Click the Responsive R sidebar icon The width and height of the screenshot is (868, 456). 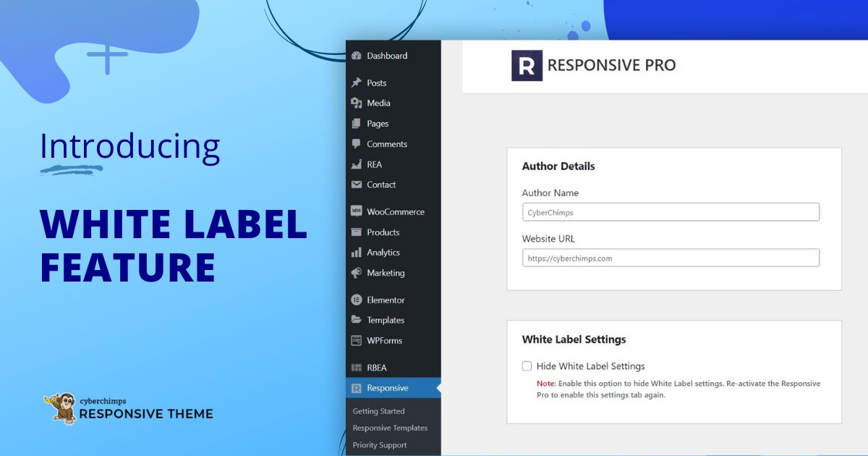point(356,388)
